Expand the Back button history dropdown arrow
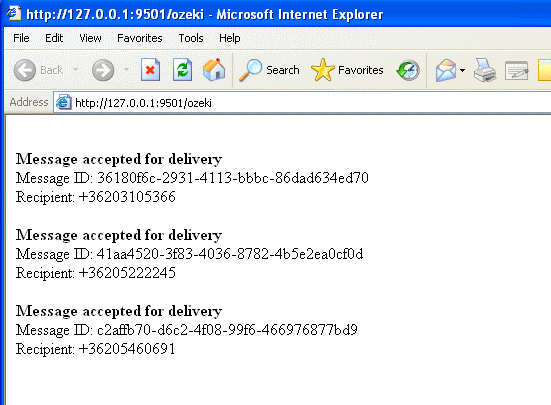Viewport: 551px width, 405px height. click(x=75, y=70)
